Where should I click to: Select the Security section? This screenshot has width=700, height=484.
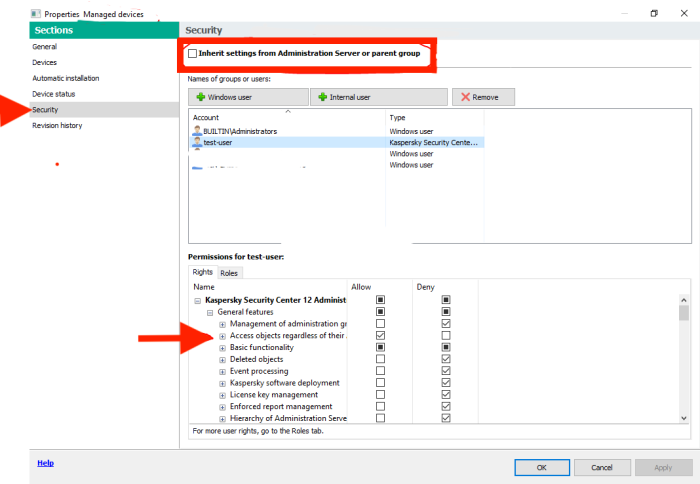(x=104, y=109)
